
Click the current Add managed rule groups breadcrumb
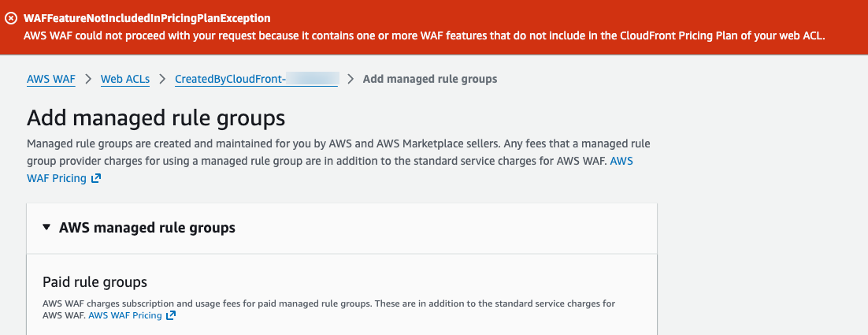pos(429,79)
